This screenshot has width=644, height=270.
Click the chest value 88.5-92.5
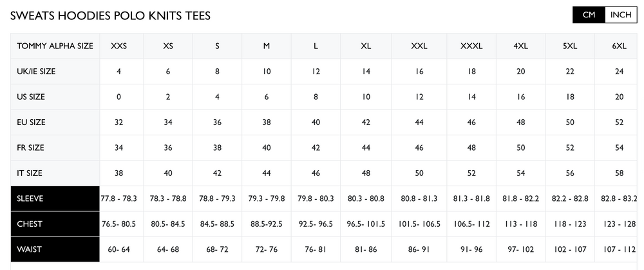266,224
